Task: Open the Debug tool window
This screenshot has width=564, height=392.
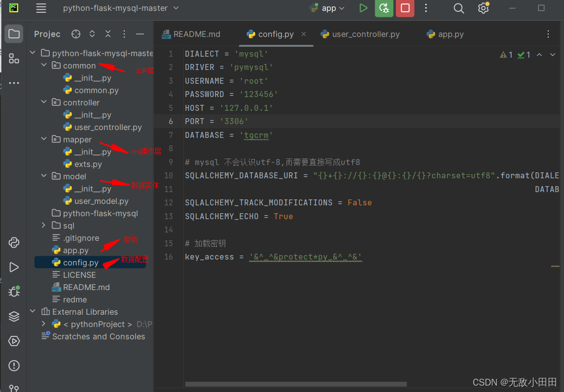Action: (13, 291)
